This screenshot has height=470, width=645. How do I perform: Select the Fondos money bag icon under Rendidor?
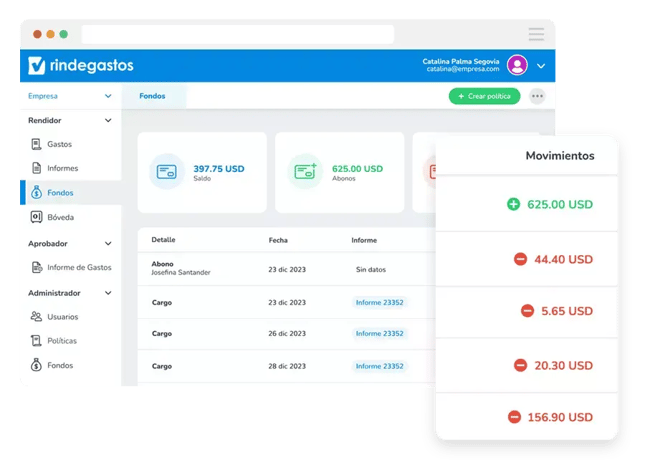(37, 192)
